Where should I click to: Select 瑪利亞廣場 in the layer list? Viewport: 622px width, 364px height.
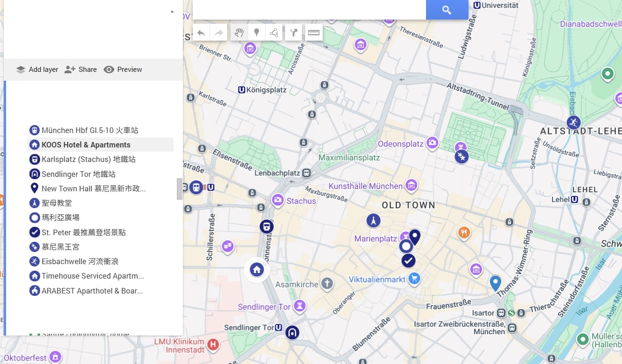click(101, 217)
